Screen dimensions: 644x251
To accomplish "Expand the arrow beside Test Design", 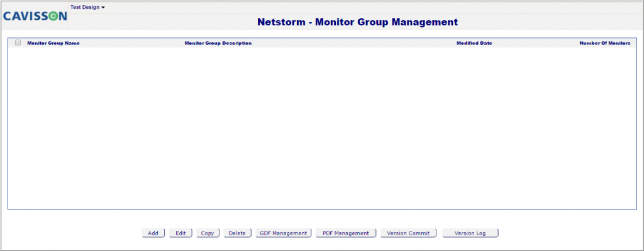I will [x=103, y=8].
